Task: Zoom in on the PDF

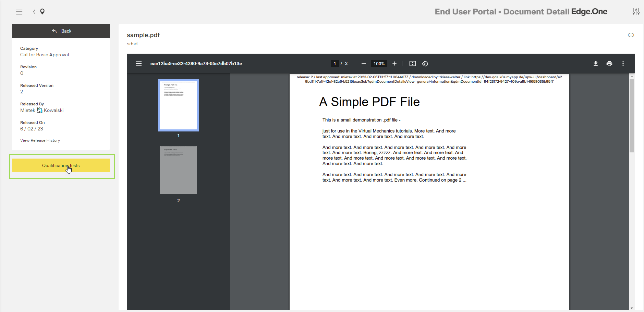Action: click(x=394, y=63)
